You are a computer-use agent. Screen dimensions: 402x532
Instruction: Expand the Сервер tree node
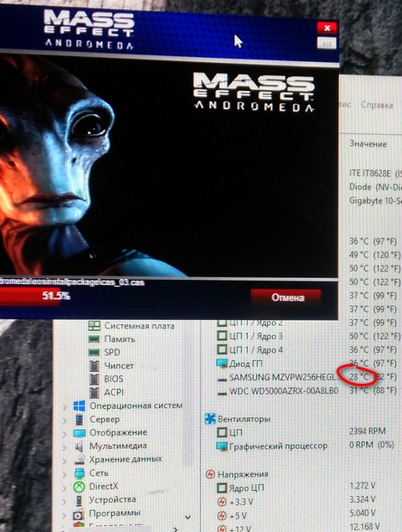click(64, 420)
